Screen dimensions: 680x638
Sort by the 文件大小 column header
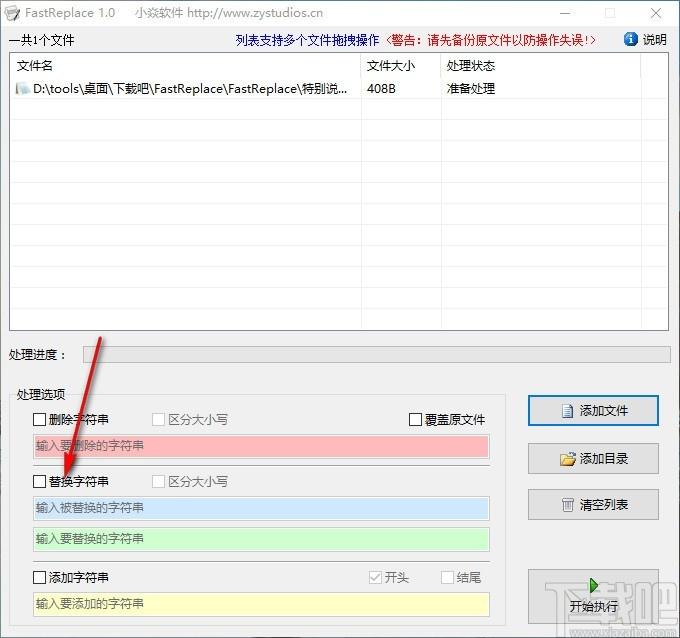click(401, 66)
